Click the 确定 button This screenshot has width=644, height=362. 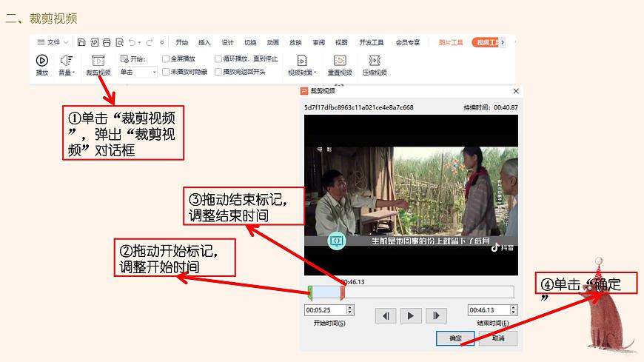tap(455, 338)
